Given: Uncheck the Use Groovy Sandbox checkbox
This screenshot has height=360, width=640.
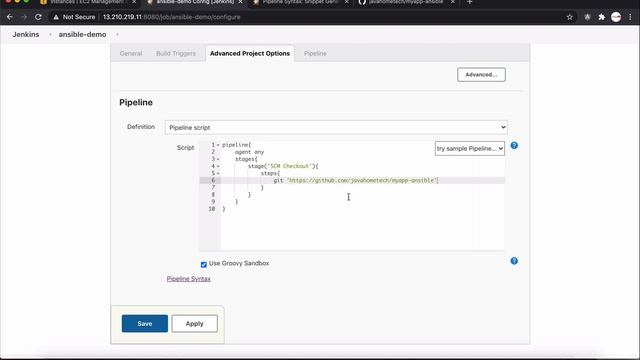Looking at the screenshot, I should [x=204, y=264].
